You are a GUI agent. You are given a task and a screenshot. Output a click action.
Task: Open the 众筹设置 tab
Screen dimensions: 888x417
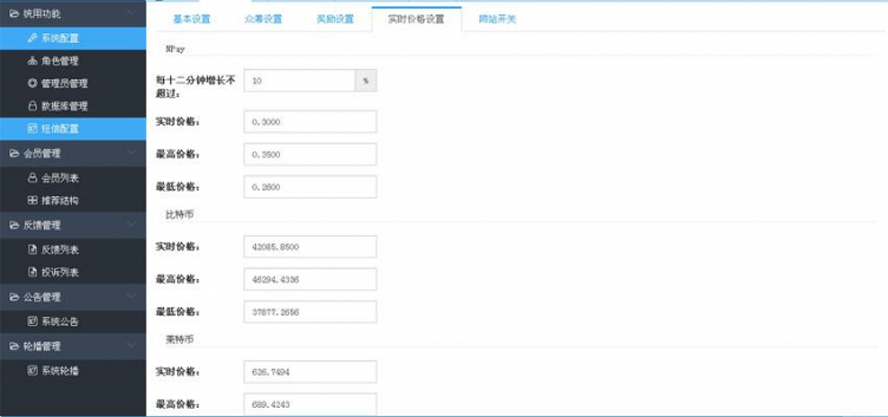coord(263,19)
